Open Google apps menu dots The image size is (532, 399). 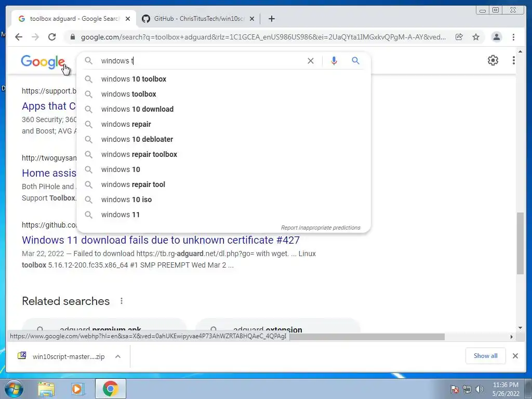click(x=513, y=60)
